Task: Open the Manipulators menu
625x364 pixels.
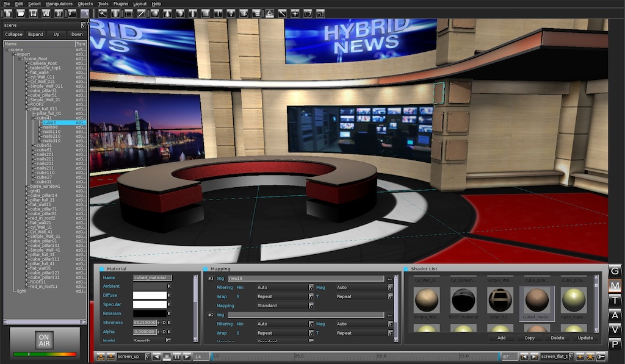Action: [59, 4]
